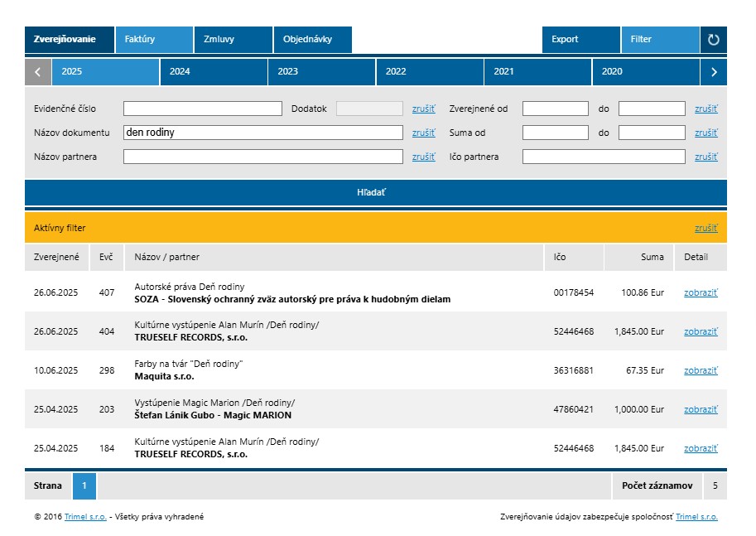Toggle the Filter panel button
The image size is (756, 536).
pos(659,39)
